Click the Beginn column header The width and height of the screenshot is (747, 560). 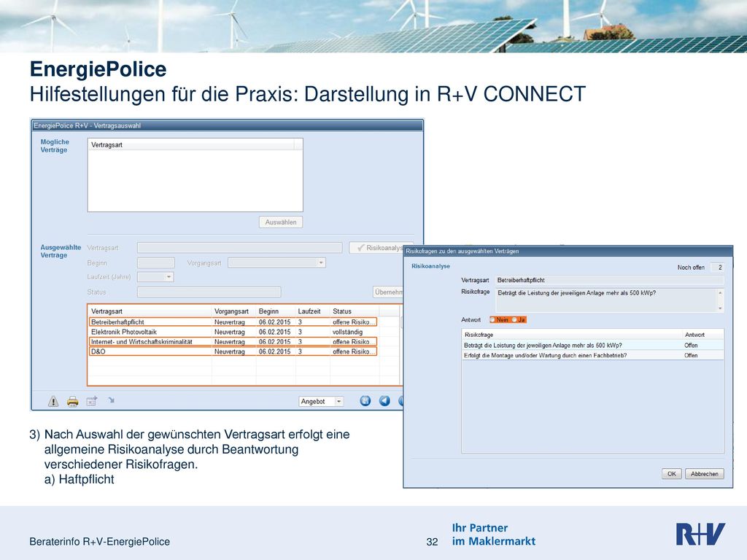pyautogui.click(x=276, y=311)
